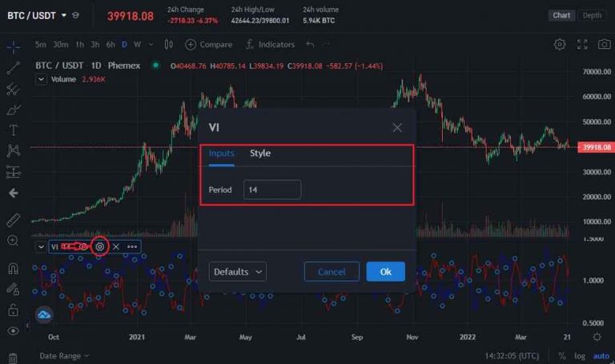Screen dimensions: 615x364
Task: Confirm the VI dialog with Ok
Action: coord(385,272)
